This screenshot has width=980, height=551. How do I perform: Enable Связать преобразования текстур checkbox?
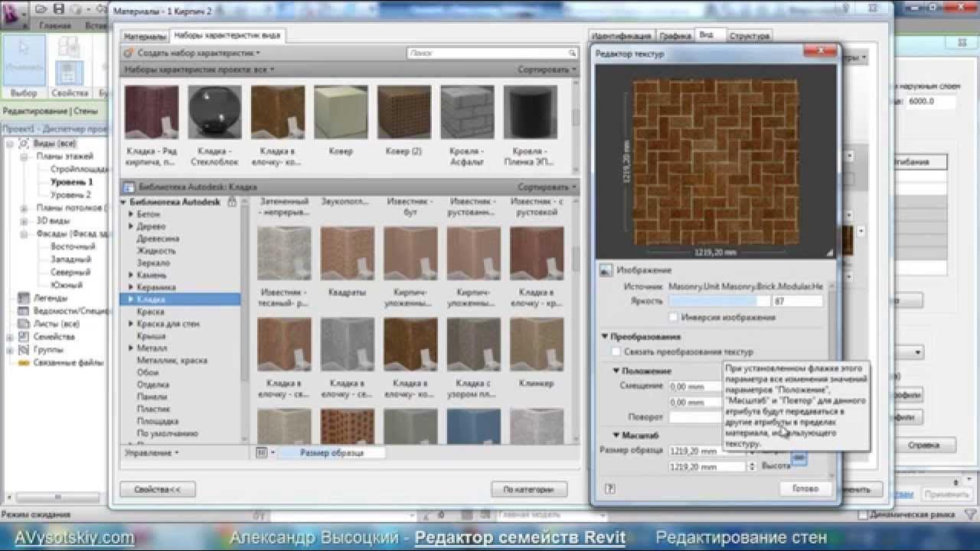(x=616, y=352)
